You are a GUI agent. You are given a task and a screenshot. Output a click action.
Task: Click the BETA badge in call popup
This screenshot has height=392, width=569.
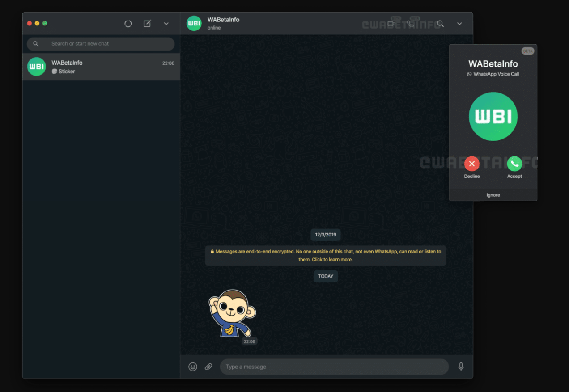click(x=528, y=51)
